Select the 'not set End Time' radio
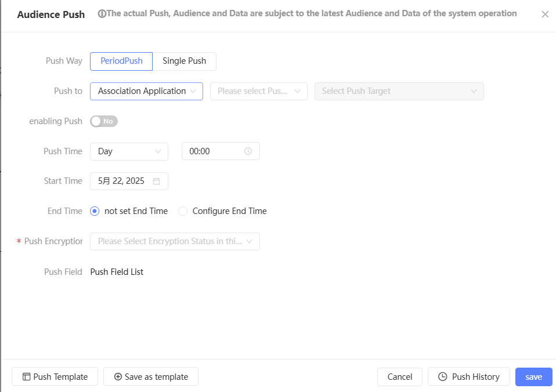 95,211
